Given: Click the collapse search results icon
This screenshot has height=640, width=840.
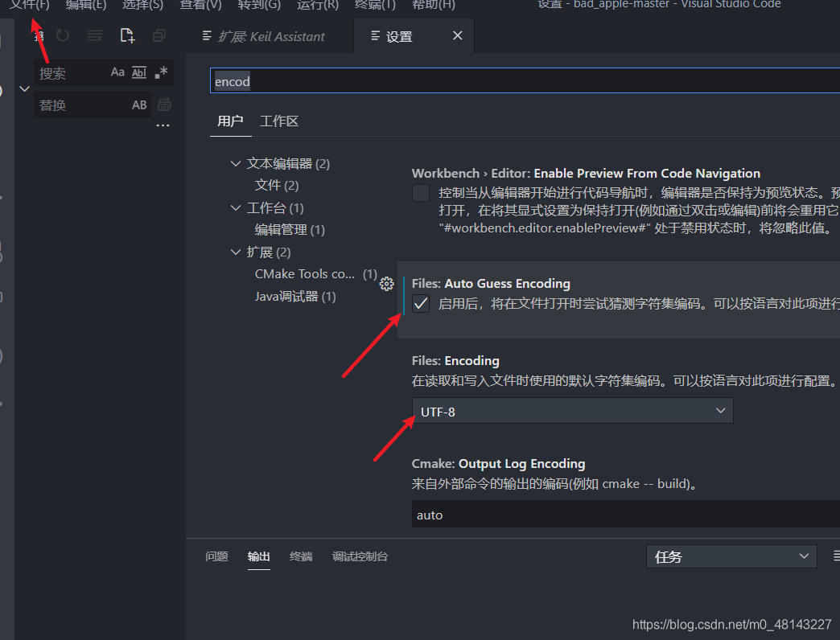Looking at the screenshot, I should click(159, 35).
